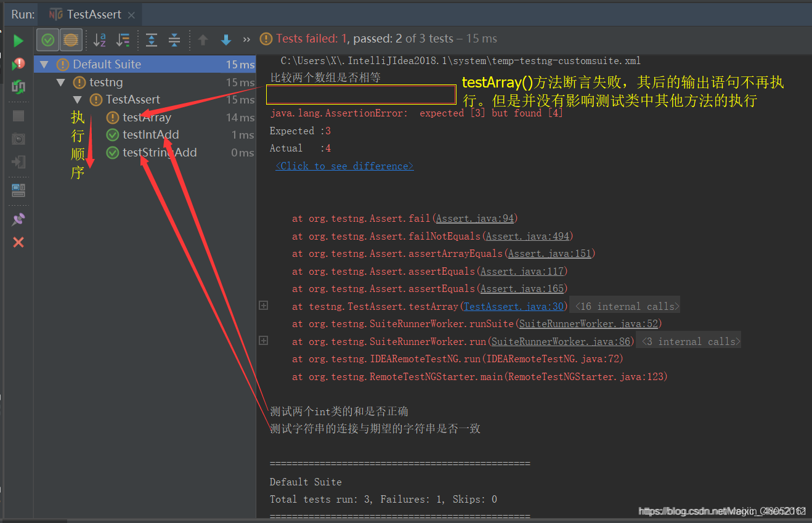Open TestAssert.java:30 source link
Viewport: 812px width, 523px height.
[x=513, y=306]
